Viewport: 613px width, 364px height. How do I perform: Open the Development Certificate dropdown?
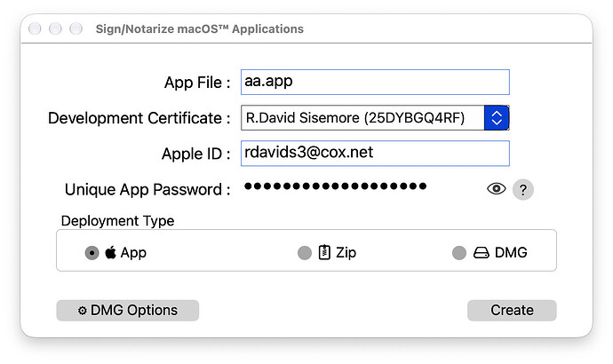pyautogui.click(x=375, y=117)
